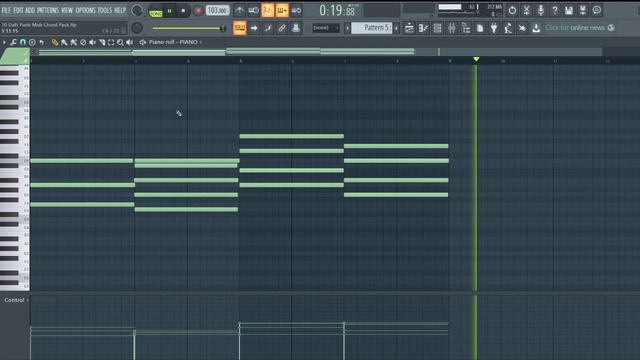Open the VIEW menu
The height and width of the screenshot is (360, 640).
pos(67,10)
